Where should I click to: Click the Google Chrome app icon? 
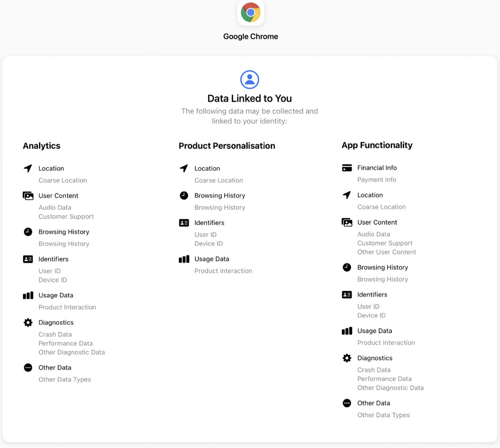(251, 12)
